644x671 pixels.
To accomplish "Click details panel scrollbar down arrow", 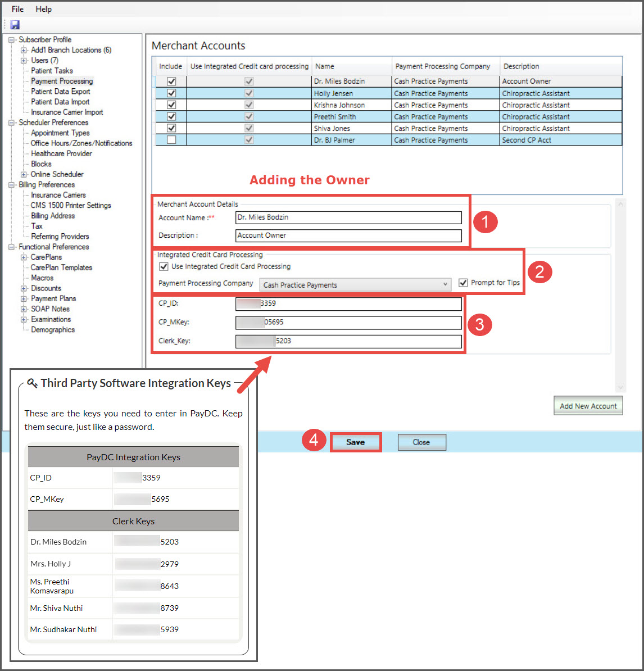I will coord(620,387).
